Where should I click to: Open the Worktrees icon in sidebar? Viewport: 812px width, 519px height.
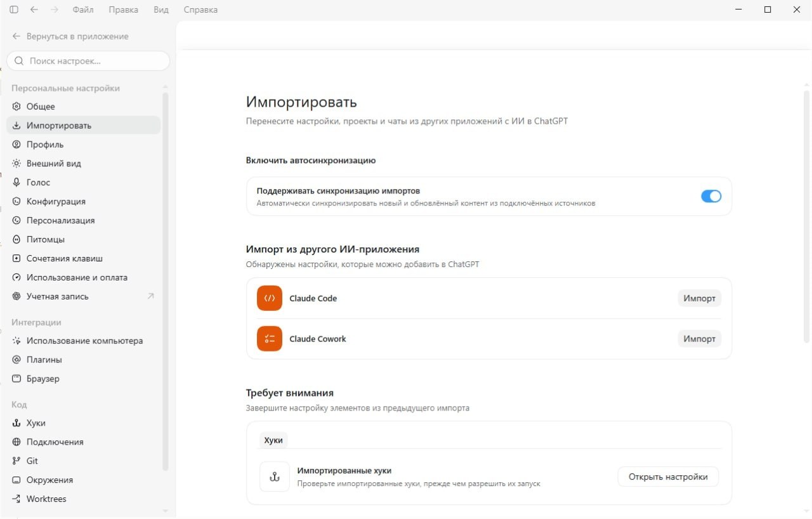click(16, 499)
